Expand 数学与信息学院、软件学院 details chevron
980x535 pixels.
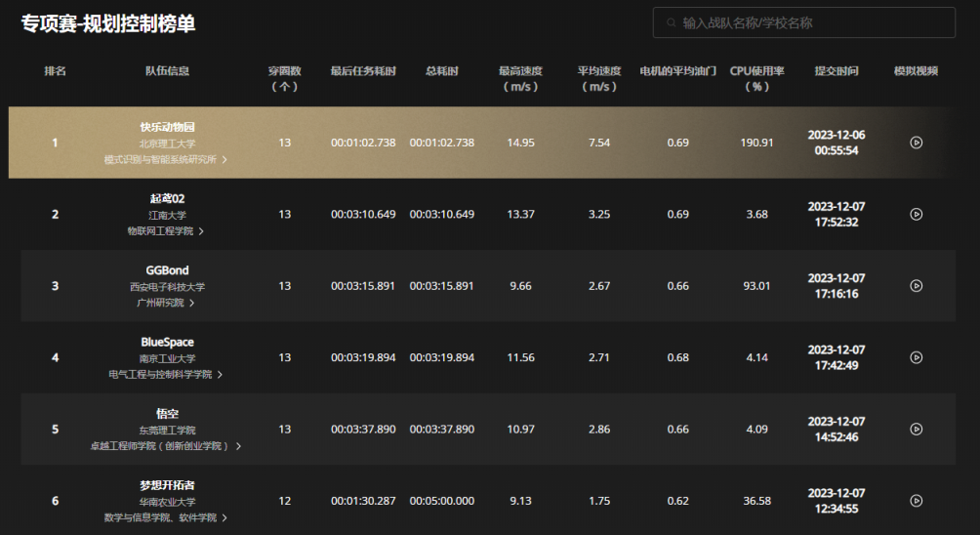pyautogui.click(x=225, y=518)
